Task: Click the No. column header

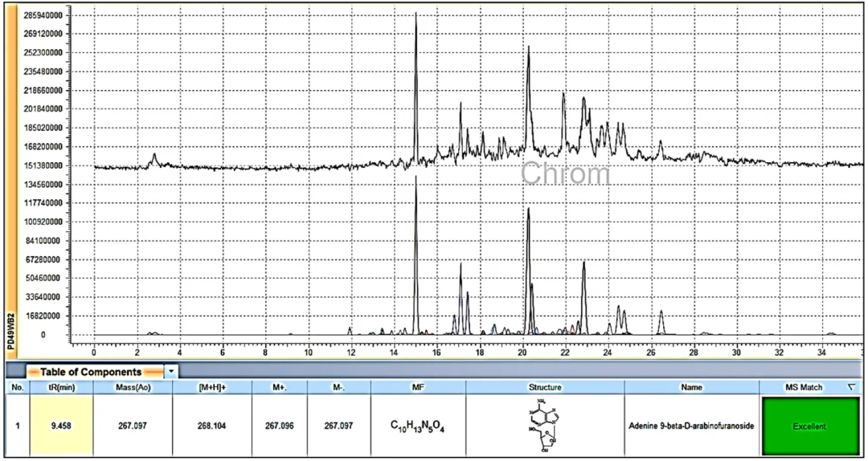Action: 18,387
